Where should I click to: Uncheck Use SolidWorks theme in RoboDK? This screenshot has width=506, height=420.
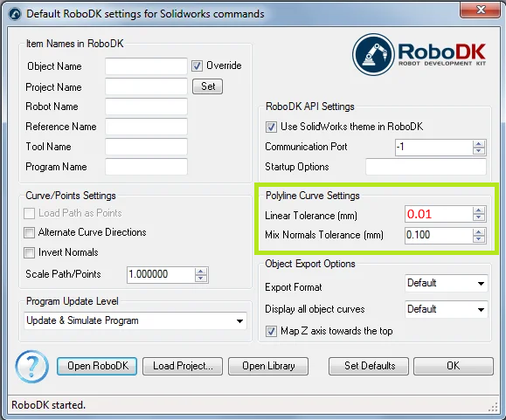coord(271,127)
